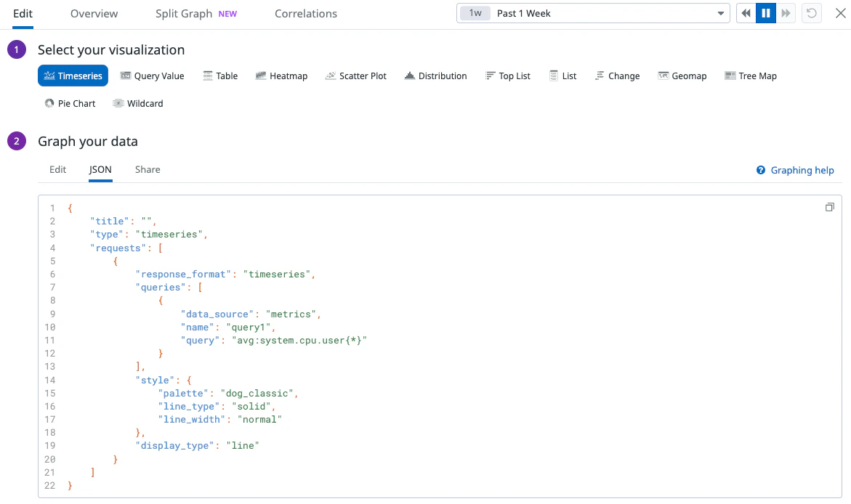Select the Timeseries visualization
Screen dimensions: 851x504
click(73, 76)
